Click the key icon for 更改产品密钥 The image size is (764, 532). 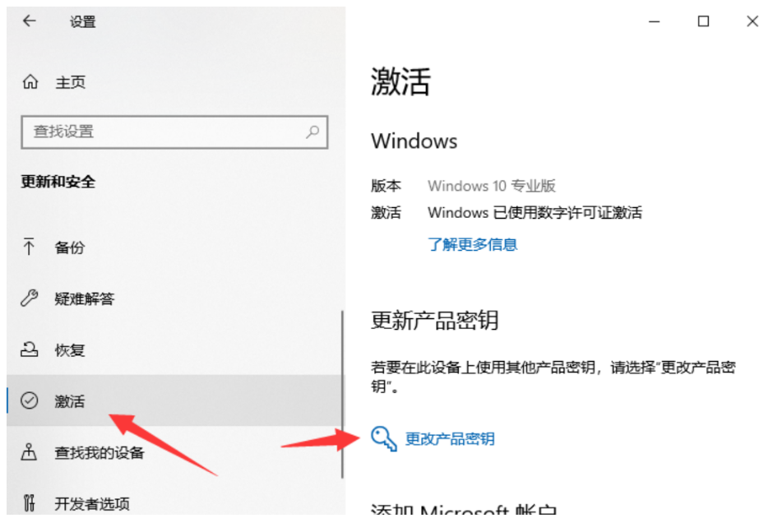pos(383,438)
